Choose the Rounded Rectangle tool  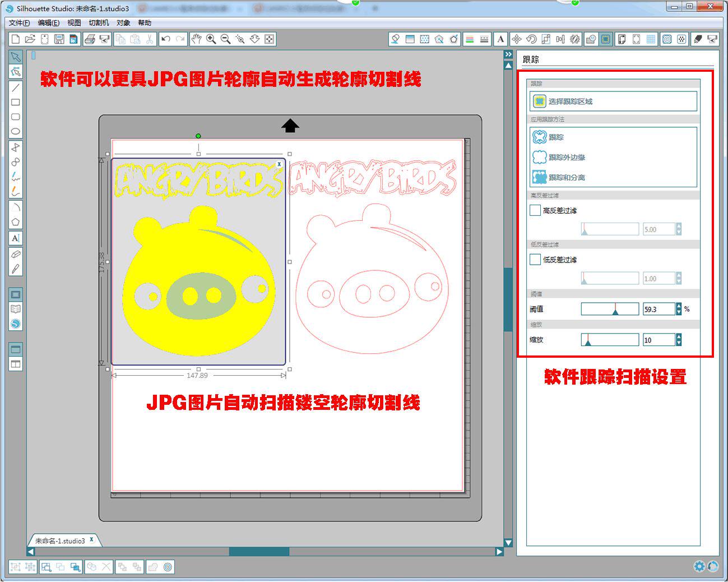[x=16, y=117]
